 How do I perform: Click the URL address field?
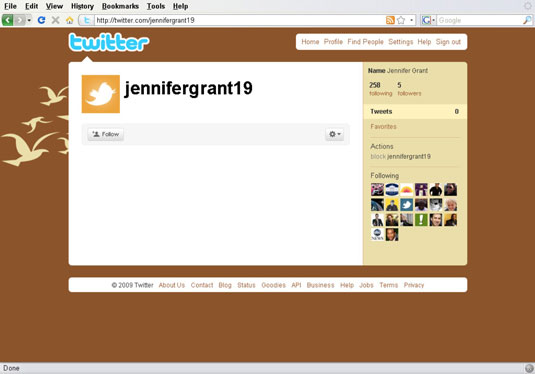239,20
